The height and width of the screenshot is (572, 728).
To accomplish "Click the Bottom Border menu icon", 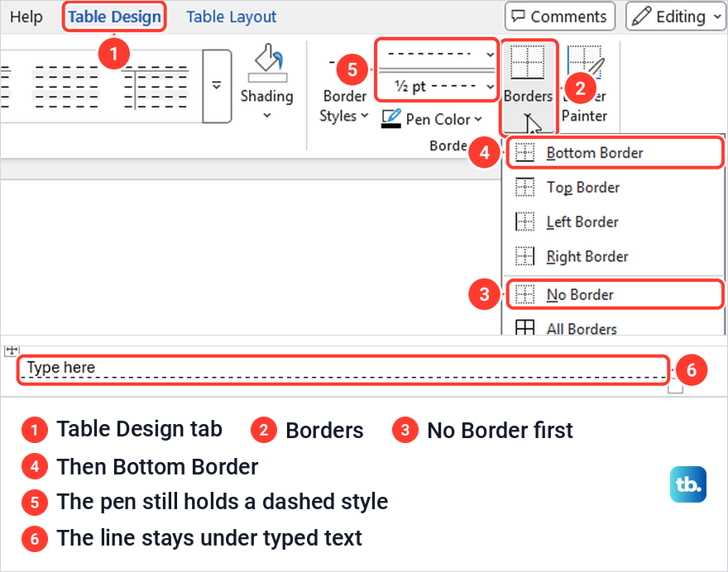I will 525,153.
